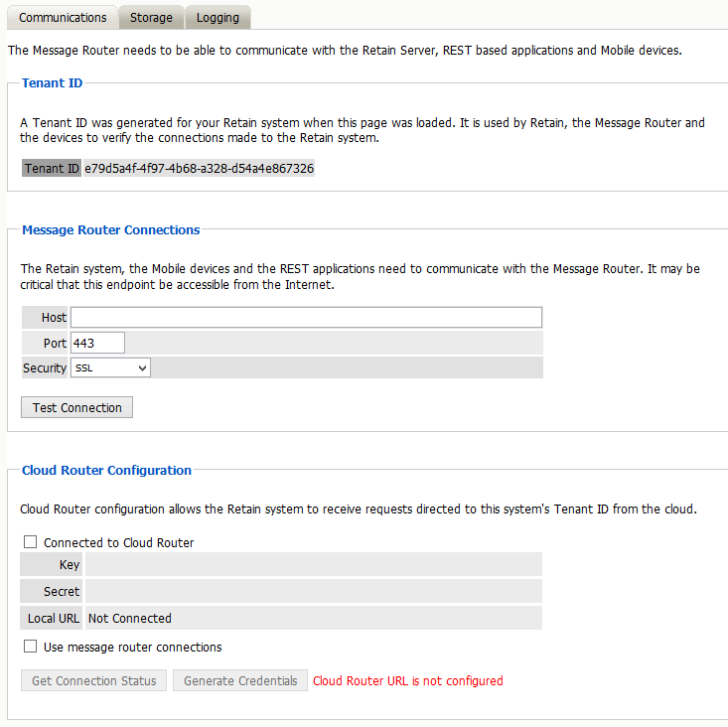The image size is (728, 727).
Task: Click the Key value field
Action: (x=313, y=565)
